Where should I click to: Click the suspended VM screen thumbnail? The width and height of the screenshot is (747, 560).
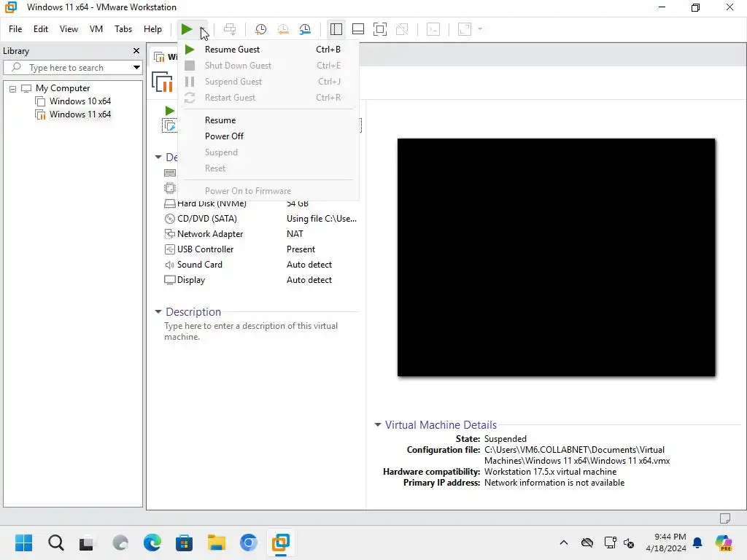556,257
